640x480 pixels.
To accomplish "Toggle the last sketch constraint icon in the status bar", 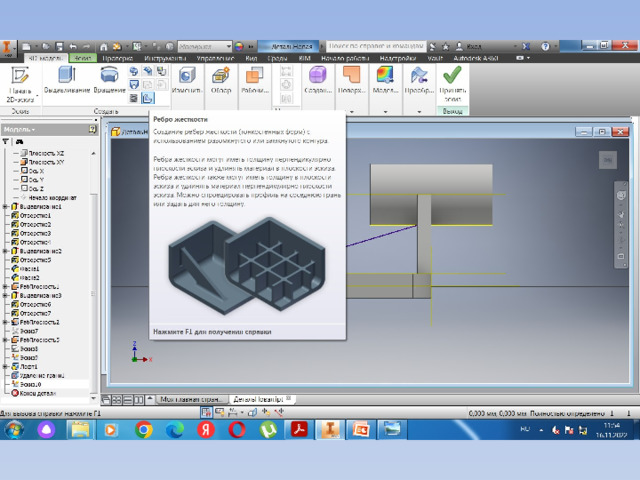I will coord(279,413).
